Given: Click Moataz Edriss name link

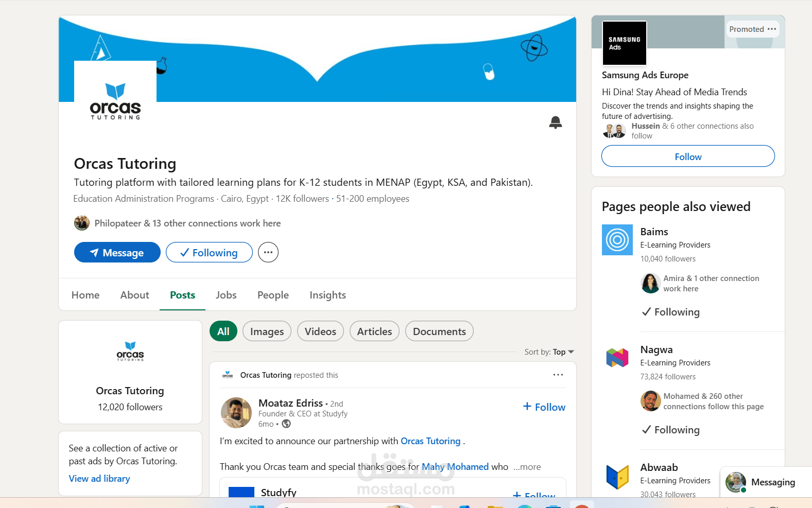Looking at the screenshot, I should (290, 403).
